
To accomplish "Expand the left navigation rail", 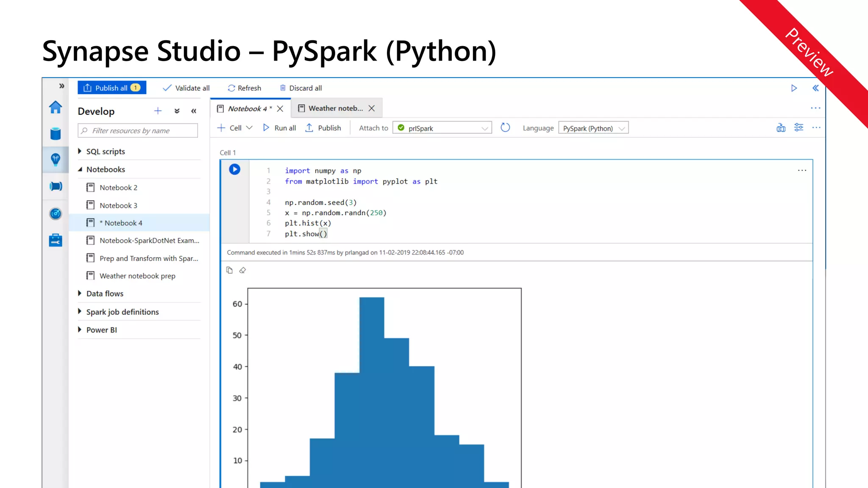I will [61, 86].
